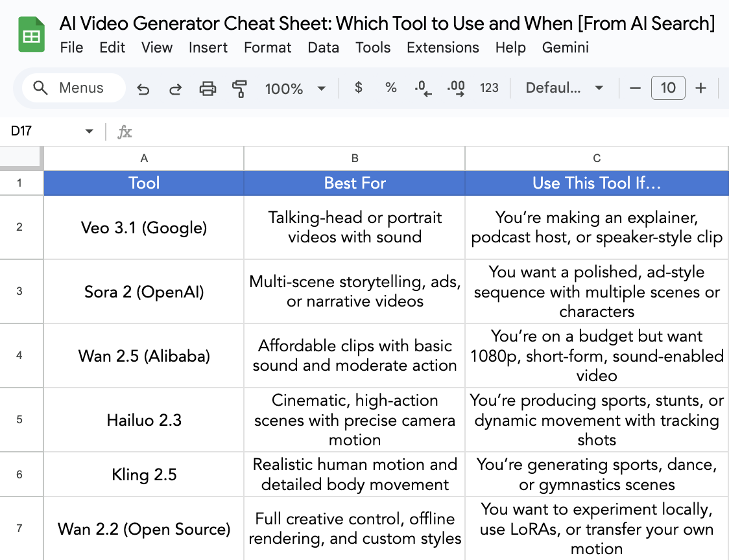729x560 pixels.
Task: Open the Print icon
Action: (x=208, y=87)
